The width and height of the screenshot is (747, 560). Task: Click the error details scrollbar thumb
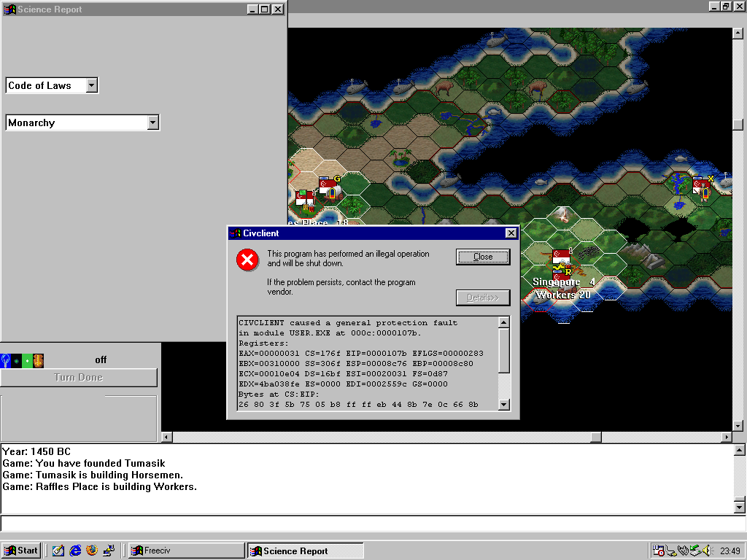(x=503, y=351)
